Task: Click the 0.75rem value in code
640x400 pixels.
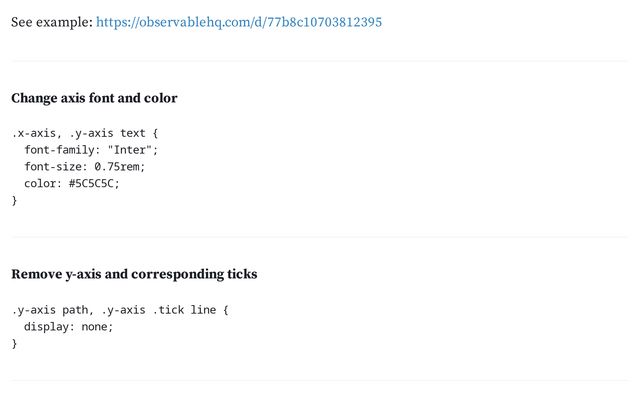Action: coord(117,167)
